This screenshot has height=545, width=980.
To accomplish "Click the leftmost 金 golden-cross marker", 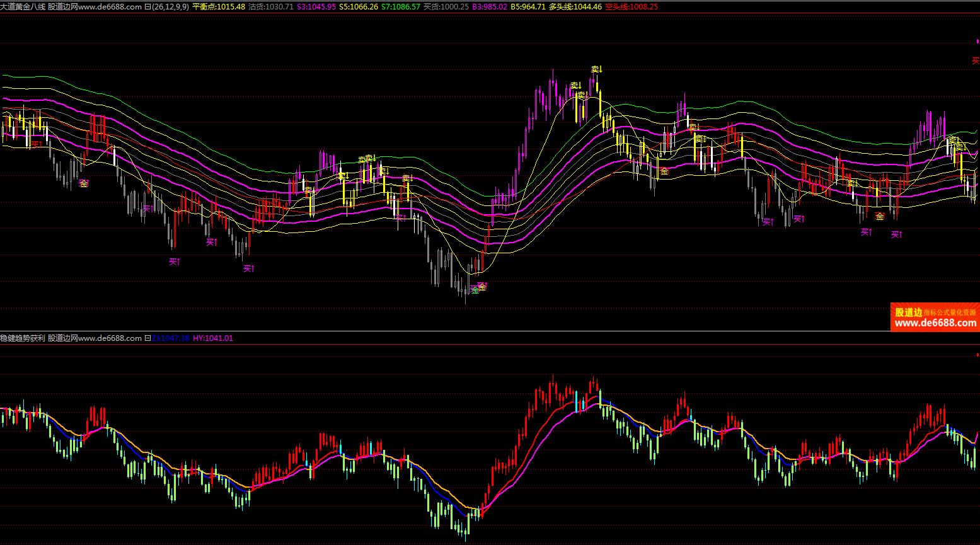I will click(83, 183).
